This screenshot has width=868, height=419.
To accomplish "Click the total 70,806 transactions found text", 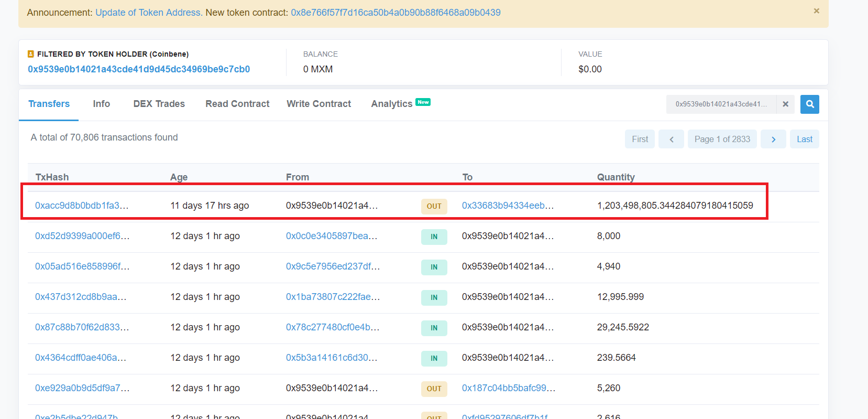I will (104, 137).
